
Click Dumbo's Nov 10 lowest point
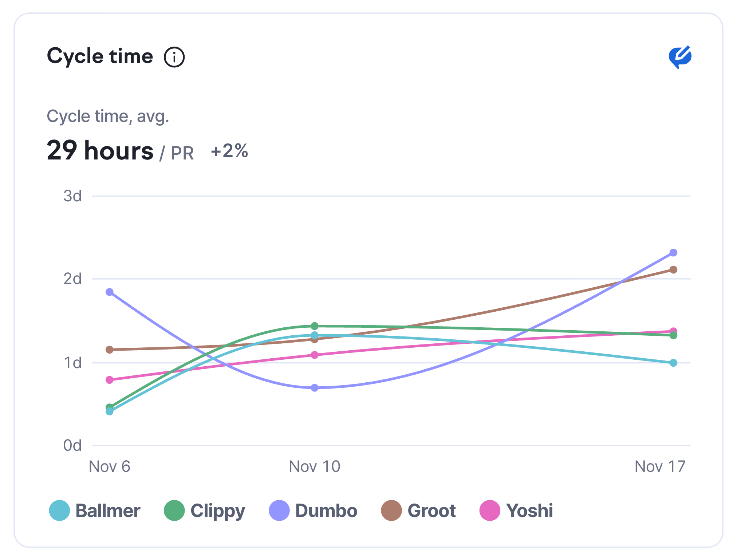(315, 388)
